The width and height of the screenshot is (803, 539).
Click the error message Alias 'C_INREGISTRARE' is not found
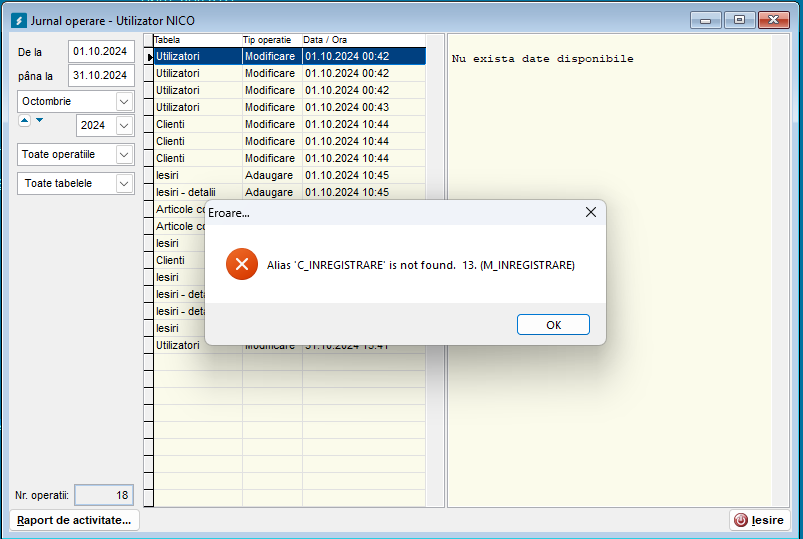tap(420, 265)
